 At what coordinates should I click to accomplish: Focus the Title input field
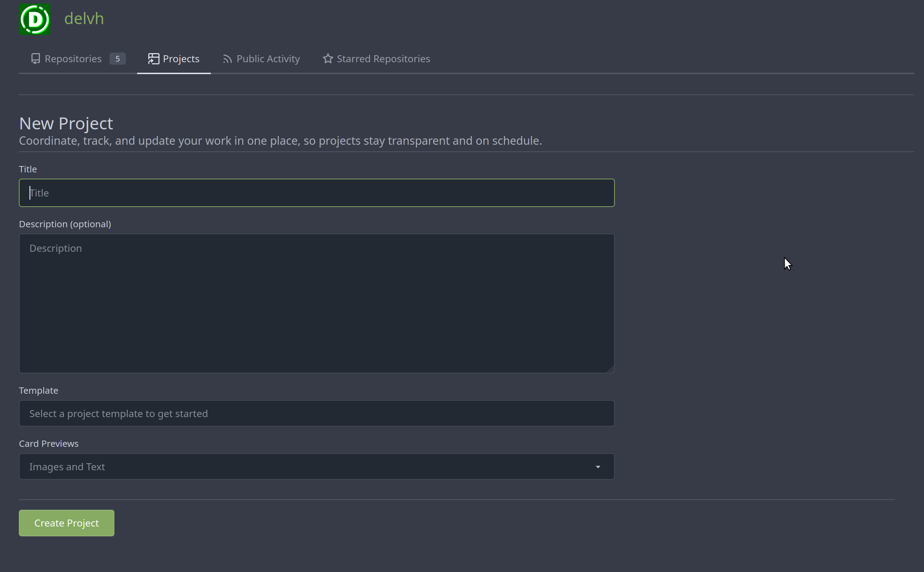click(x=316, y=193)
